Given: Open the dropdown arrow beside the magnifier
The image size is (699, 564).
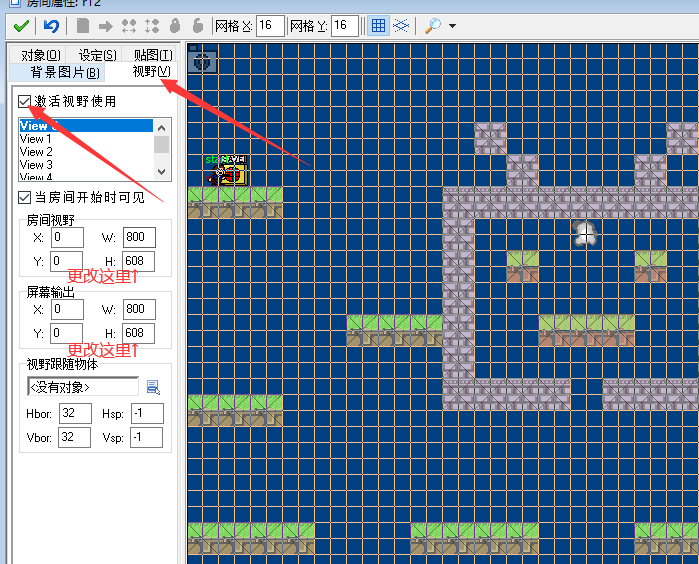Looking at the screenshot, I should [452, 26].
